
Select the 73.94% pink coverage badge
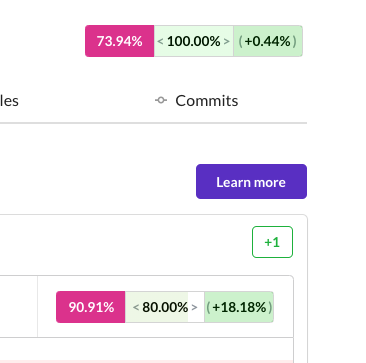coord(120,41)
